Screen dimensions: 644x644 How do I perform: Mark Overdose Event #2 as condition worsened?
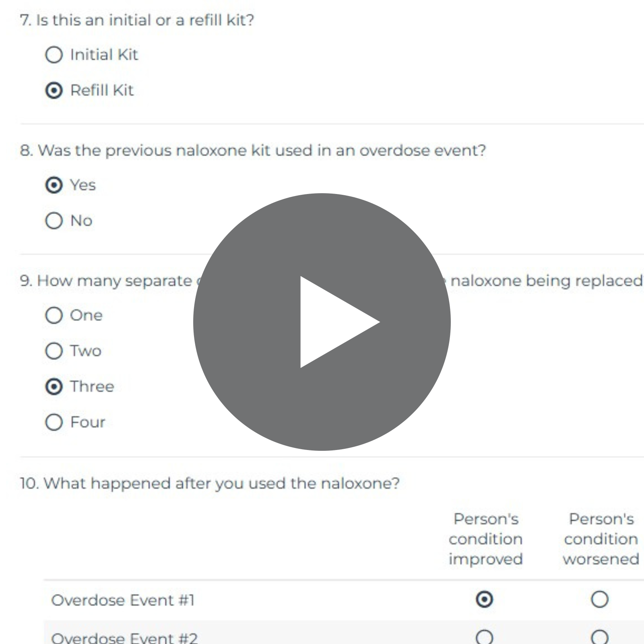point(599,637)
